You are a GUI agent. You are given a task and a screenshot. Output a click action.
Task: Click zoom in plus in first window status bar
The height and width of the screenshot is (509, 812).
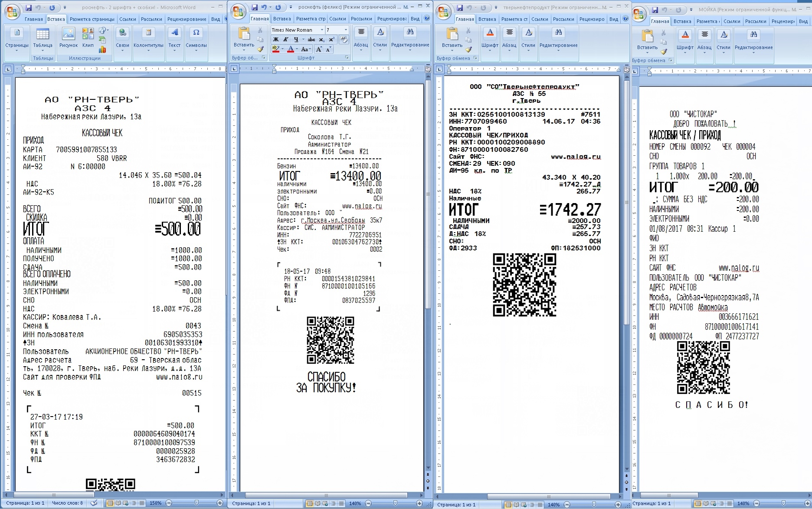coord(220,503)
